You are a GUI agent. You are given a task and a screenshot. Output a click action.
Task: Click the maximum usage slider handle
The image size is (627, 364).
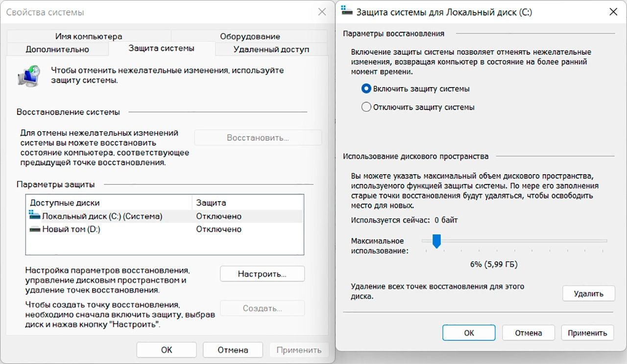tap(437, 241)
